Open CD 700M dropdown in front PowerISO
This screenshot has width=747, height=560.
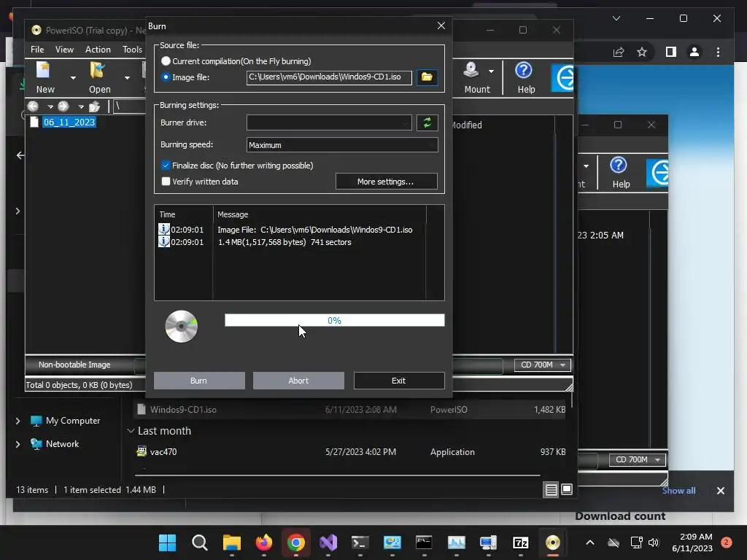(543, 365)
